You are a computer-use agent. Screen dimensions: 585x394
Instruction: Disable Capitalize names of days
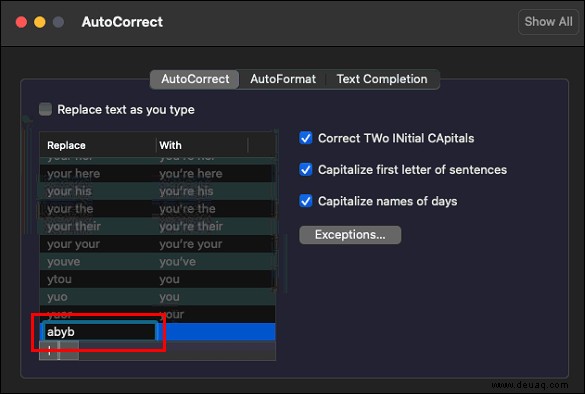(x=306, y=201)
